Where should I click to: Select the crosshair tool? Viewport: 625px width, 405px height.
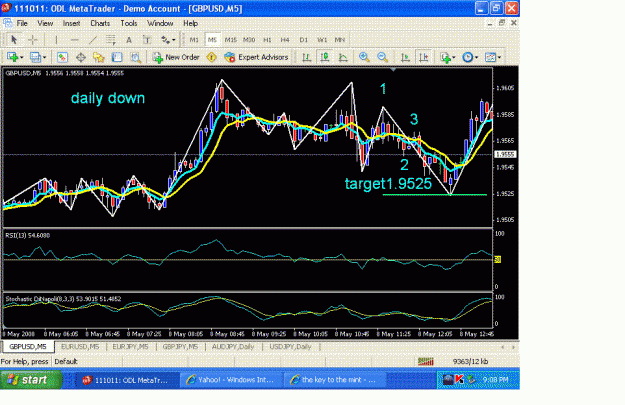33,39
